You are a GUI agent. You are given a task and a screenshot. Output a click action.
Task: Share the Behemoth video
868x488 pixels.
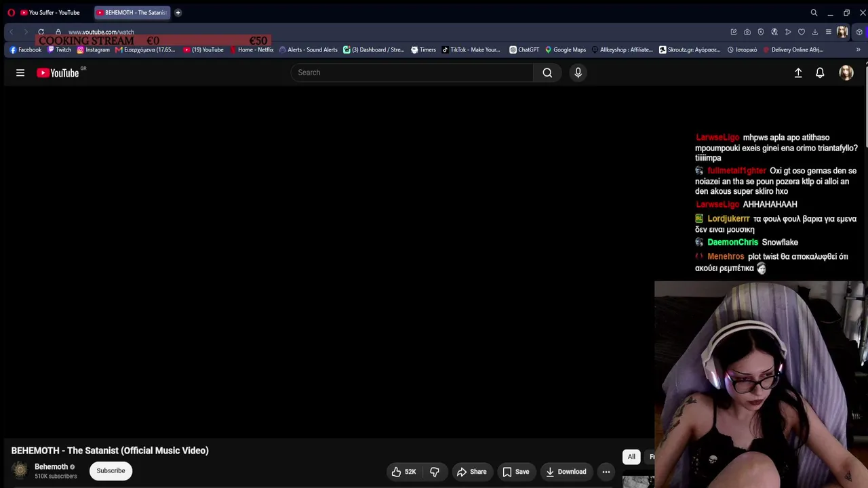pos(472,472)
